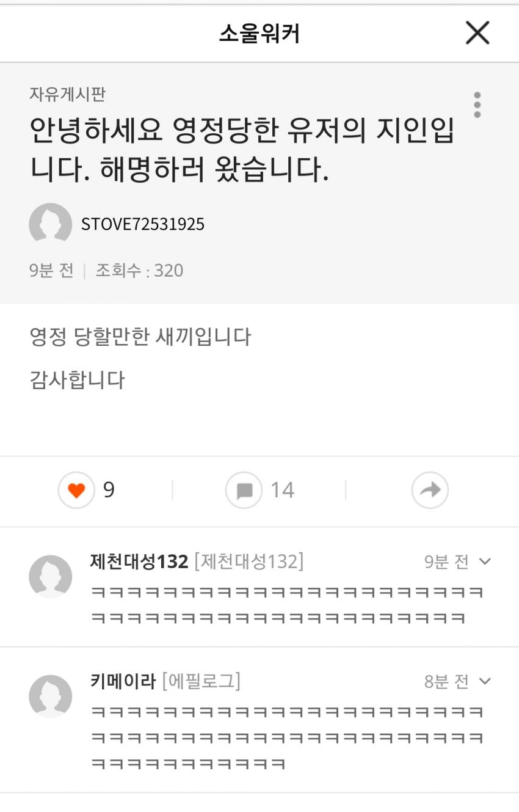Tap the 소울워커 header title
Viewport: 519px width, 812px height.
(x=259, y=34)
